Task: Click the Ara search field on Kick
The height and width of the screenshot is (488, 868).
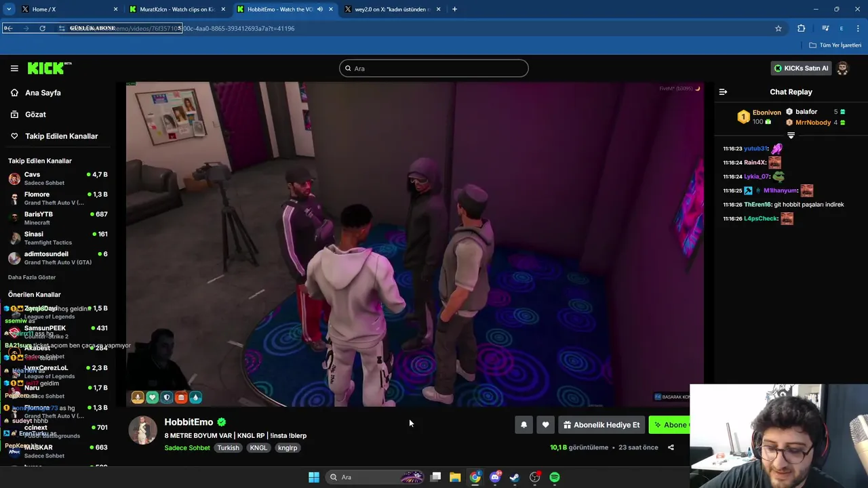Action: point(434,68)
